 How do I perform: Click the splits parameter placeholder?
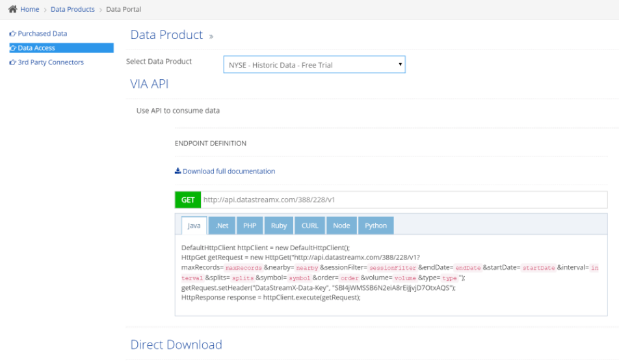coord(243,278)
